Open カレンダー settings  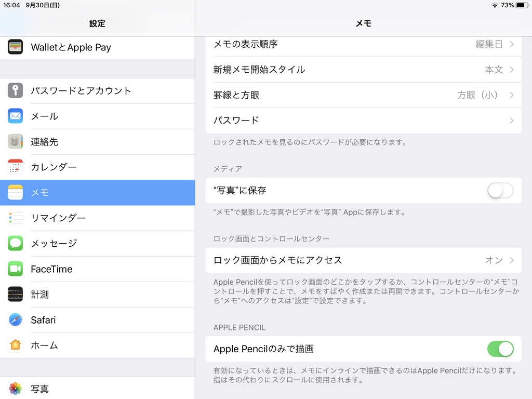point(97,167)
